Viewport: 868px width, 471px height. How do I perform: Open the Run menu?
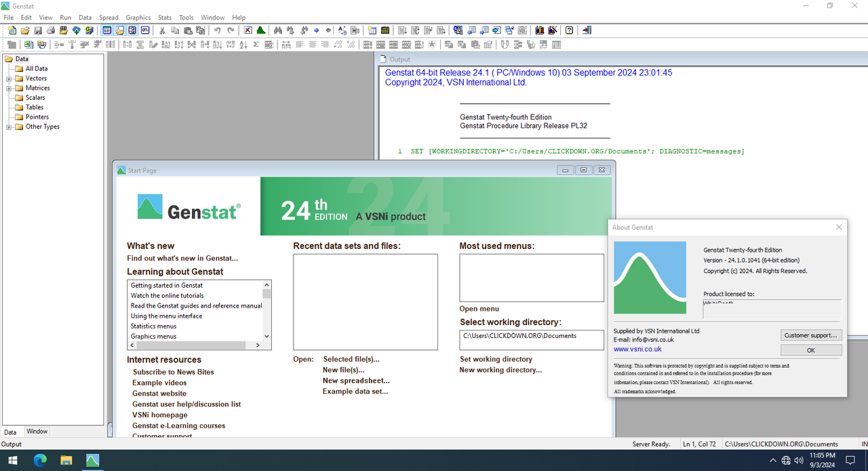65,17
